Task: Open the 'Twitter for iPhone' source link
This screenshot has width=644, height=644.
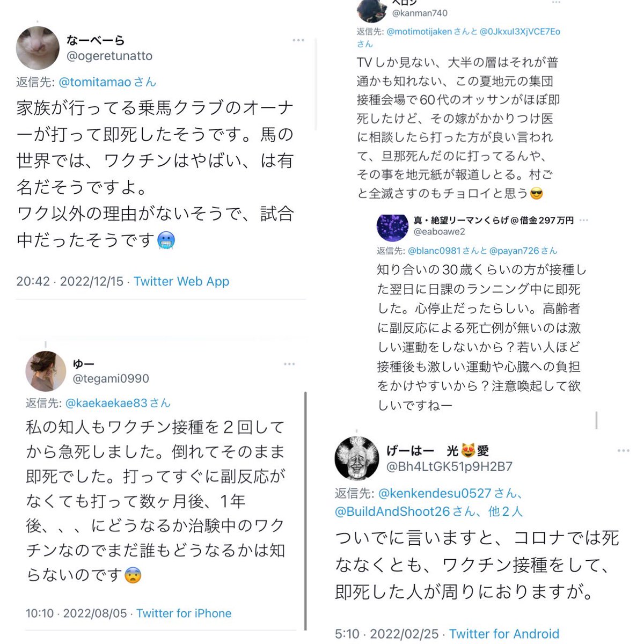Action: click(184, 613)
